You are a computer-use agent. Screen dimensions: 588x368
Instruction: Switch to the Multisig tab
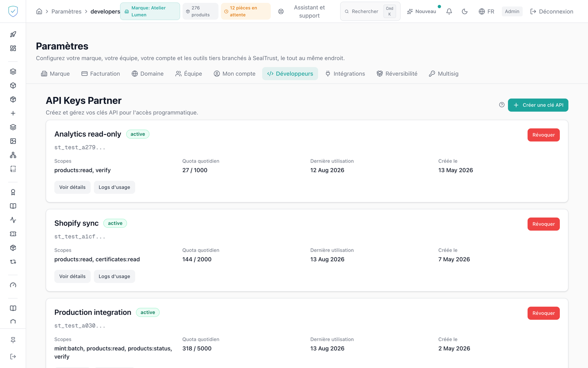click(443, 74)
